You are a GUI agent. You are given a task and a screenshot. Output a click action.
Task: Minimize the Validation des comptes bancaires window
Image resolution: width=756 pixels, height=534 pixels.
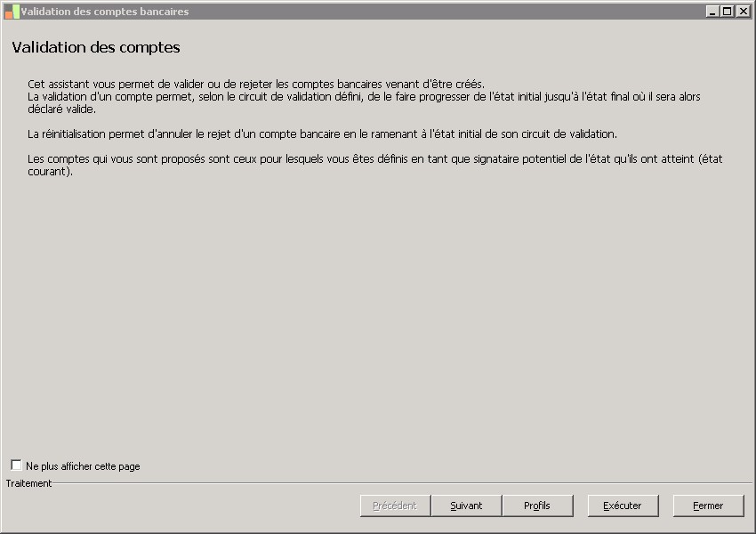point(712,12)
